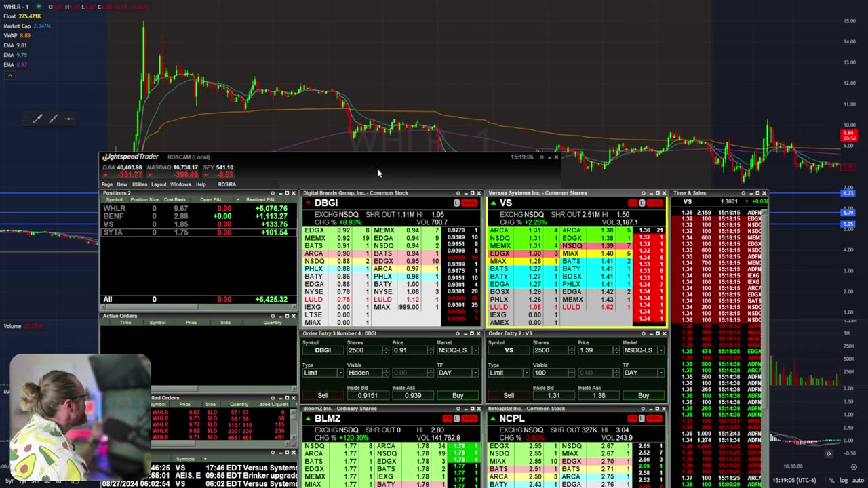Open the Layout menu
This screenshot has height=488, width=868.
tap(159, 184)
